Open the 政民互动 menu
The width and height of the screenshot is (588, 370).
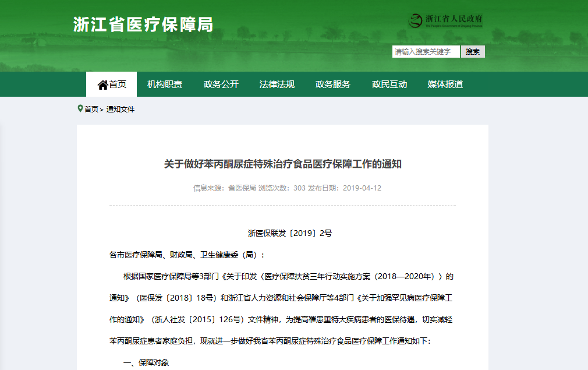[x=389, y=84]
